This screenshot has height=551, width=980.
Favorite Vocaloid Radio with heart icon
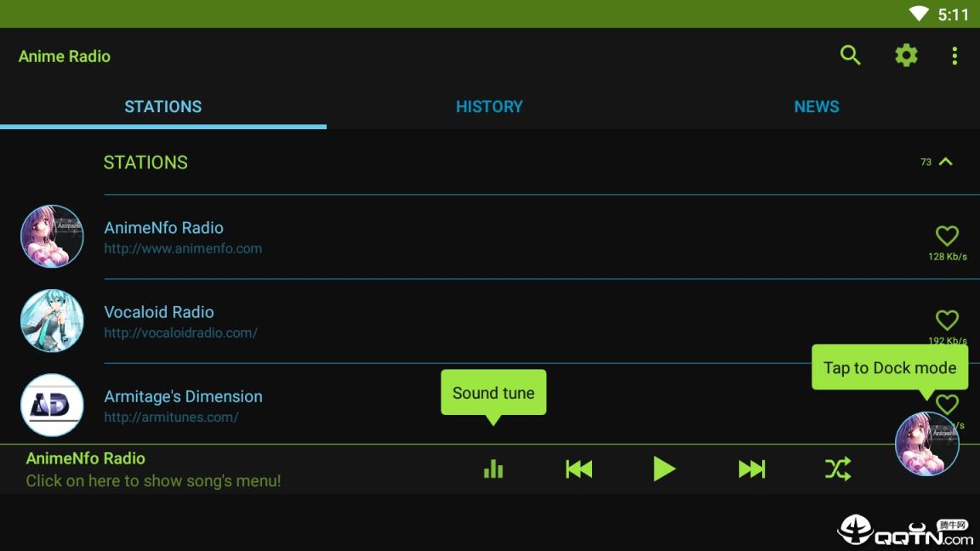point(947,320)
